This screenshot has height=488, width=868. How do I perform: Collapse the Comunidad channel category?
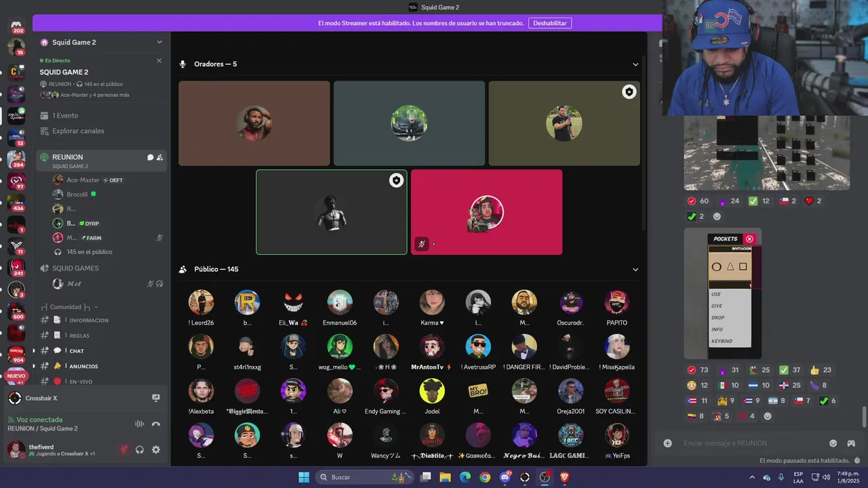point(70,307)
